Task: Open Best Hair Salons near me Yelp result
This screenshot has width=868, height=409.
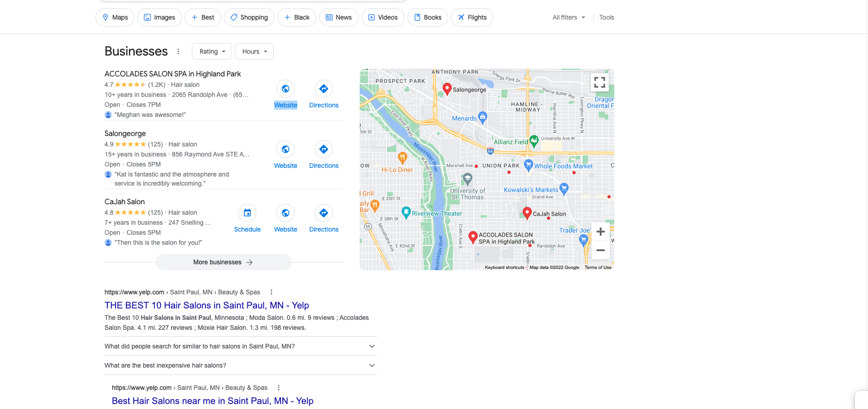Action: 213,401
